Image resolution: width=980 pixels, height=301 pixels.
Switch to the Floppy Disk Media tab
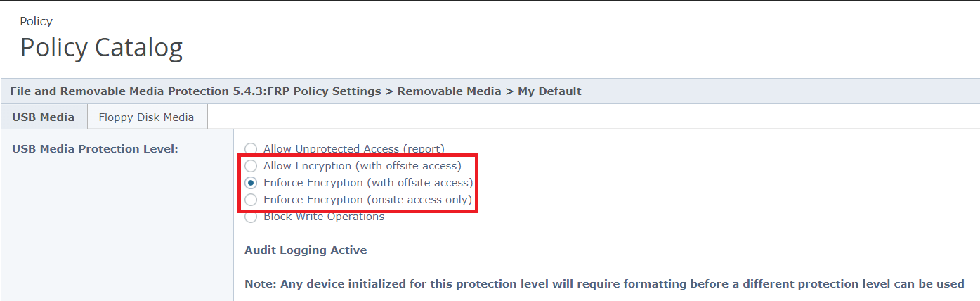tap(146, 117)
